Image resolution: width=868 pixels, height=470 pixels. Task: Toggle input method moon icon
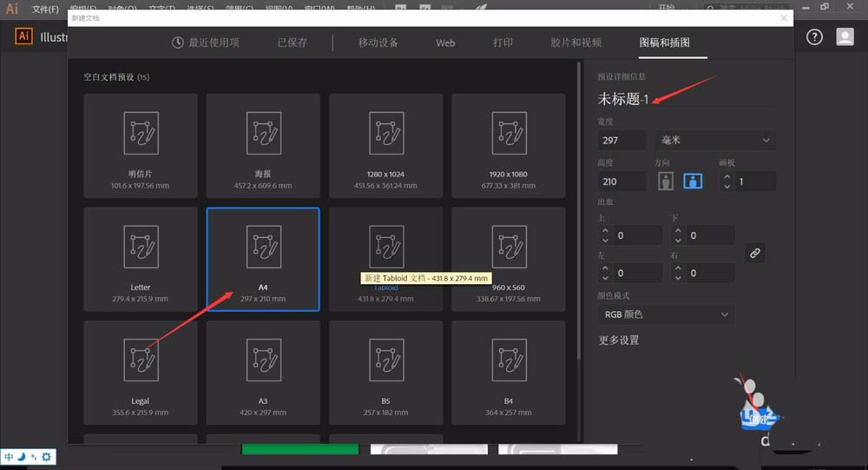pyautogui.click(x=22, y=457)
